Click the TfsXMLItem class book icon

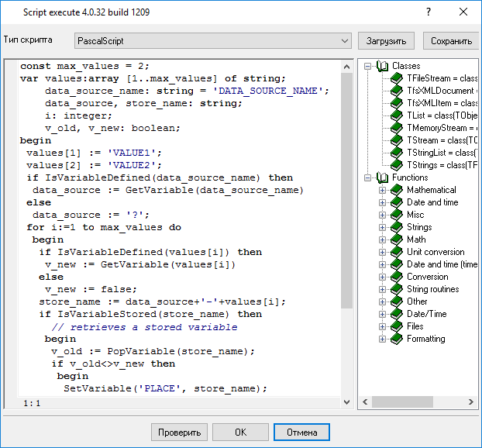[x=396, y=103]
